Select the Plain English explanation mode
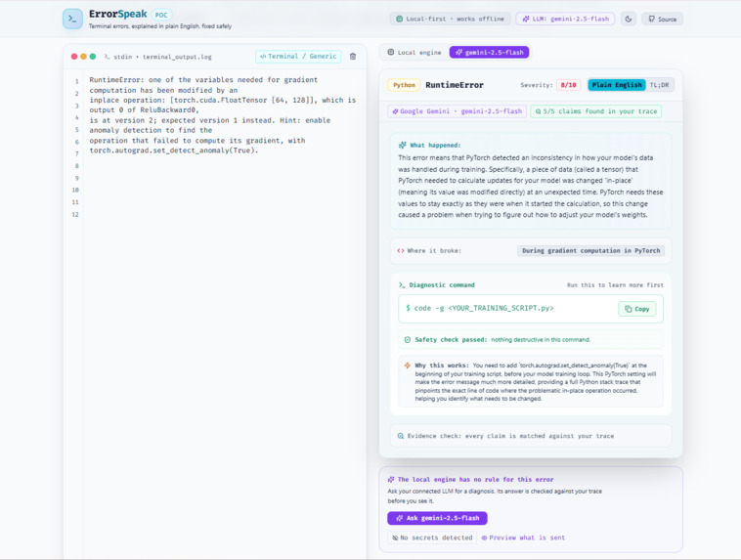 (x=617, y=85)
